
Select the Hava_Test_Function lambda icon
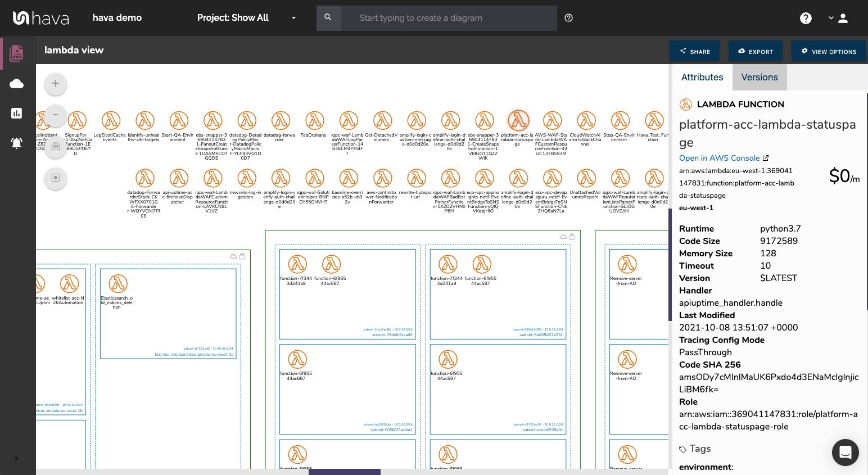(654, 120)
